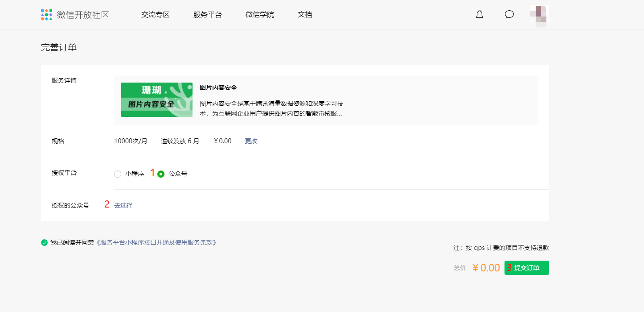The height and width of the screenshot is (312, 644).
Task: Go to the 交流专区 menu
Action: (156, 15)
